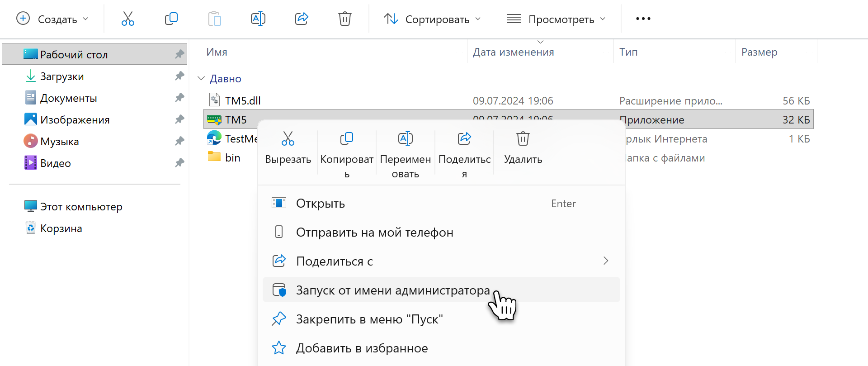868x366 pixels.
Task: Show more options with three dots button
Action: tap(643, 19)
